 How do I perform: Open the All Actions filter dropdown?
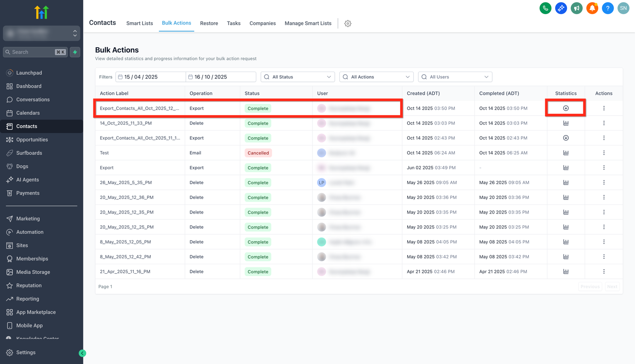[x=376, y=77]
